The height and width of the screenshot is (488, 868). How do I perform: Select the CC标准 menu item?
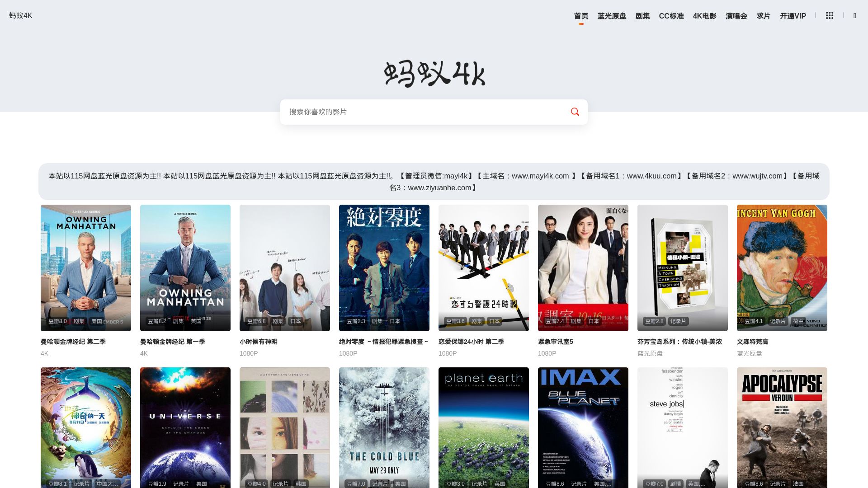click(x=671, y=16)
